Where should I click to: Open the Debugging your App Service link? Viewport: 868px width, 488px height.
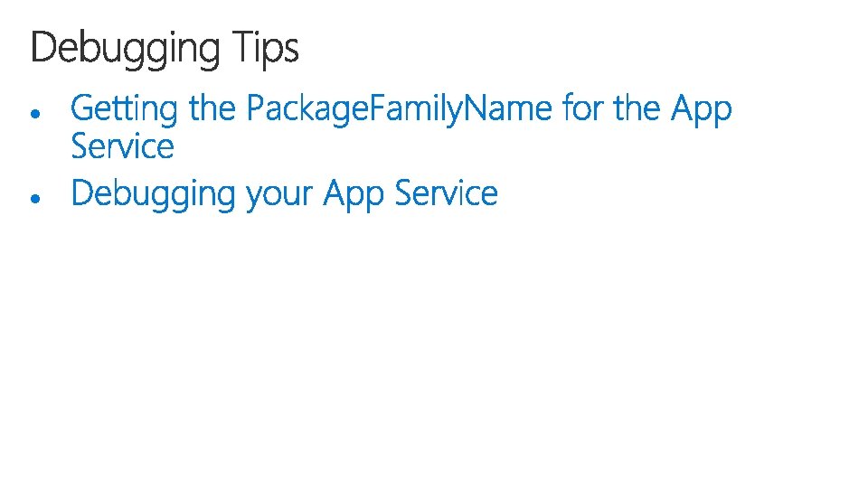point(284,194)
